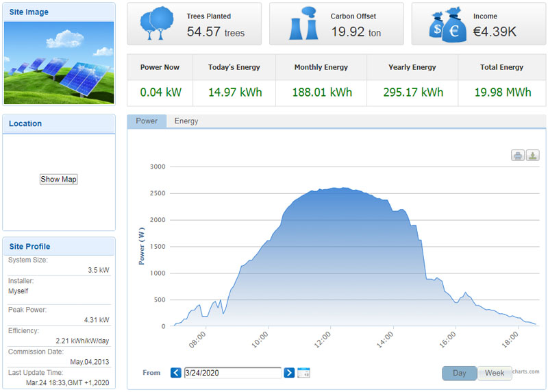Click the charts.com credit link
This screenshot has height=392, width=548.
click(x=526, y=371)
